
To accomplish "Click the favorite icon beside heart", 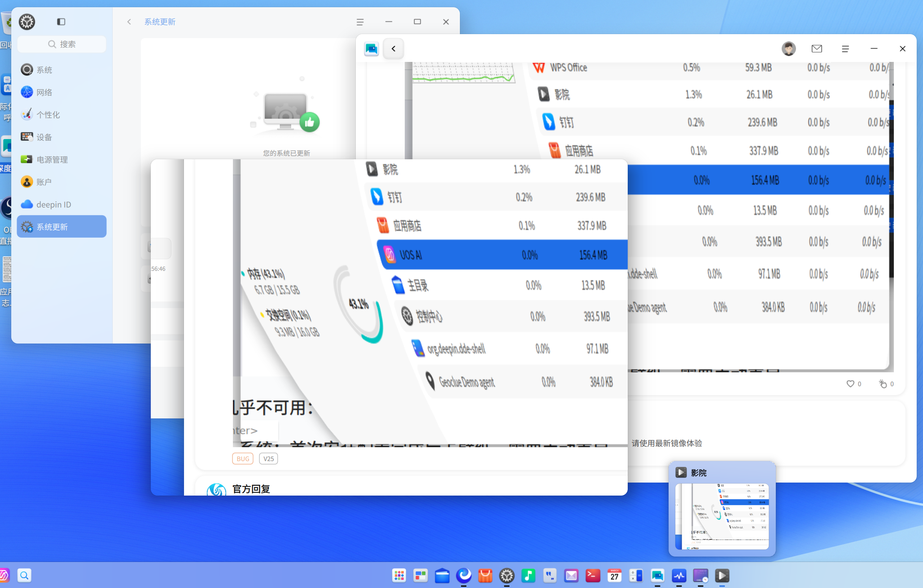I will [x=883, y=383].
